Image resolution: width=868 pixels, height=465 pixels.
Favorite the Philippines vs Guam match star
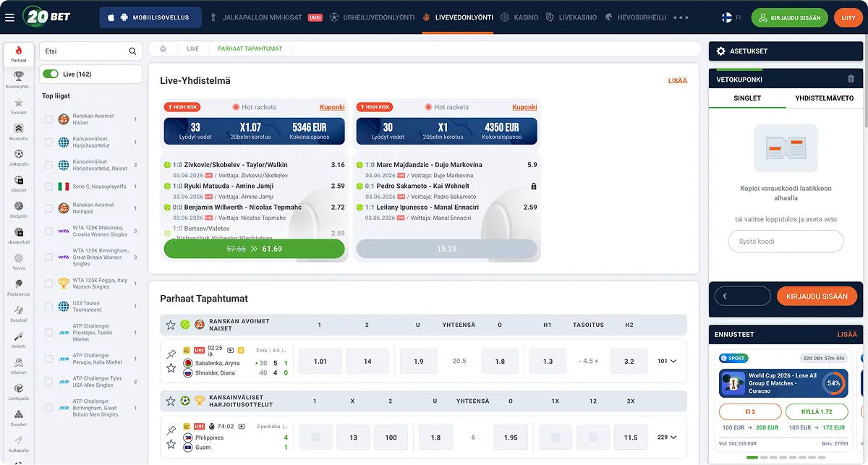click(171, 444)
